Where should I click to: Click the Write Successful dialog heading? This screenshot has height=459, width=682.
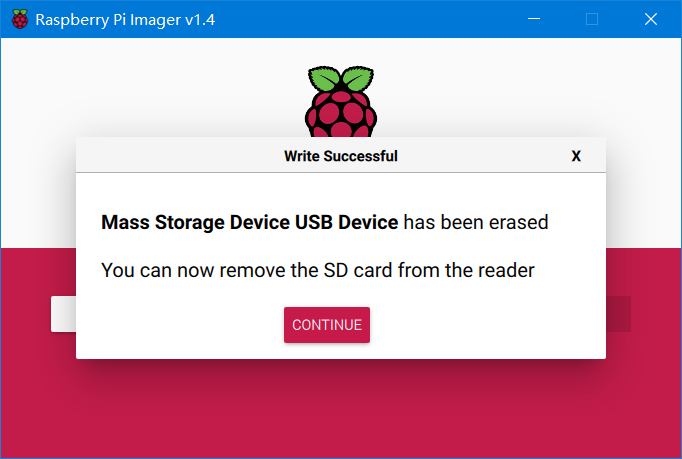pyautogui.click(x=341, y=156)
